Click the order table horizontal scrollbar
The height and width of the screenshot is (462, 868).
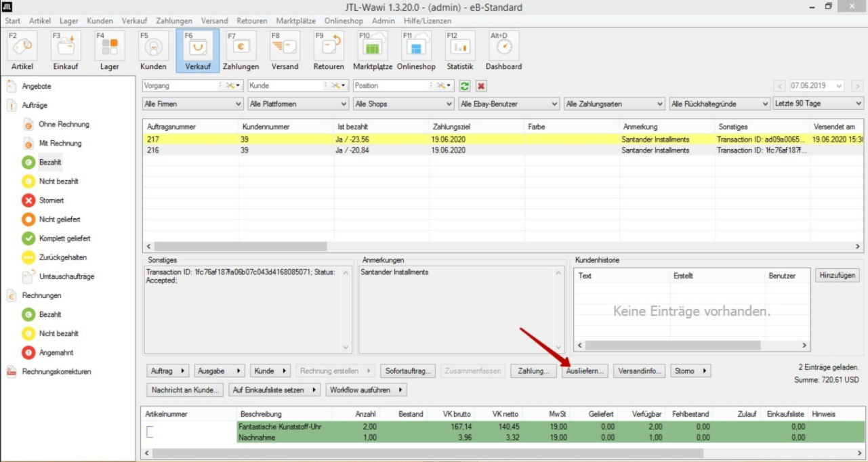point(242,247)
